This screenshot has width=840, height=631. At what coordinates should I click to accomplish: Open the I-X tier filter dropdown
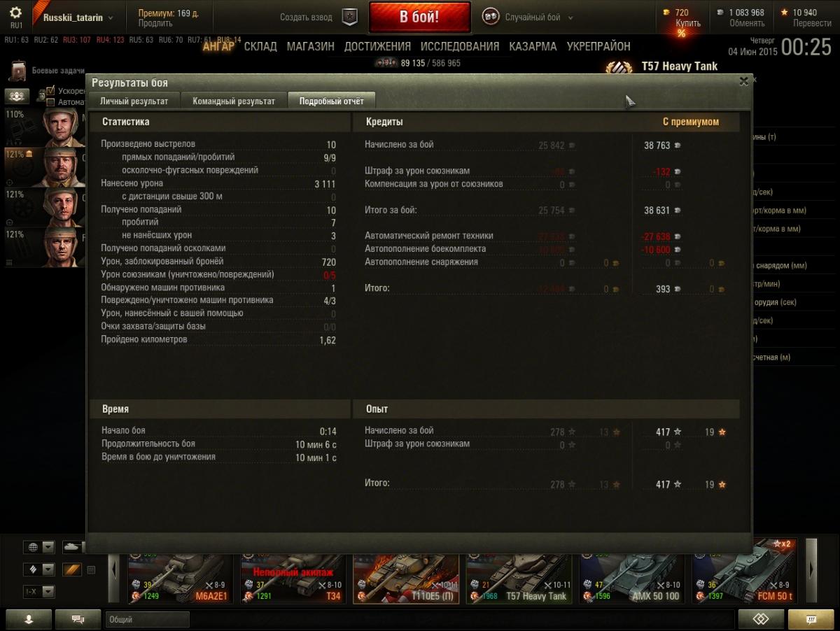point(38,592)
